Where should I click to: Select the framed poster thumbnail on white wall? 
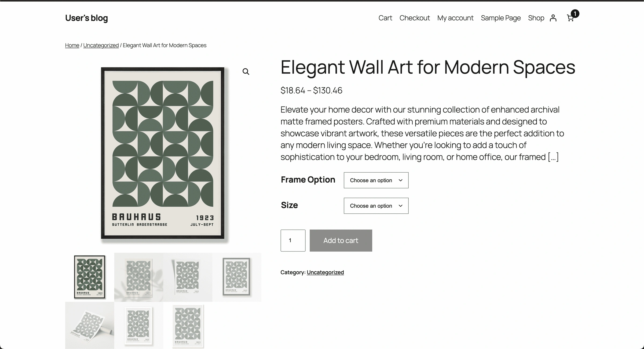pos(237,277)
